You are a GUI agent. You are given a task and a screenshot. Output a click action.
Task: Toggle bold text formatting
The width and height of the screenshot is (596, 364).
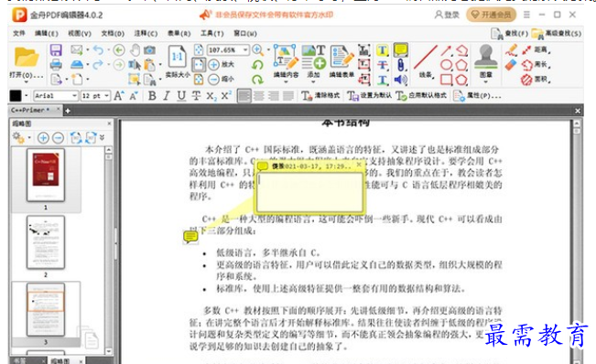pos(152,96)
